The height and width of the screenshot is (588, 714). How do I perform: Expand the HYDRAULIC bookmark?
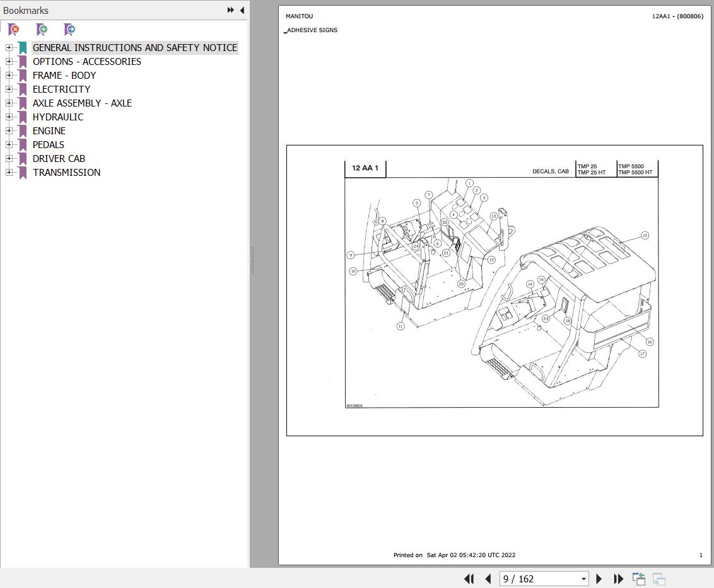pyautogui.click(x=8, y=117)
